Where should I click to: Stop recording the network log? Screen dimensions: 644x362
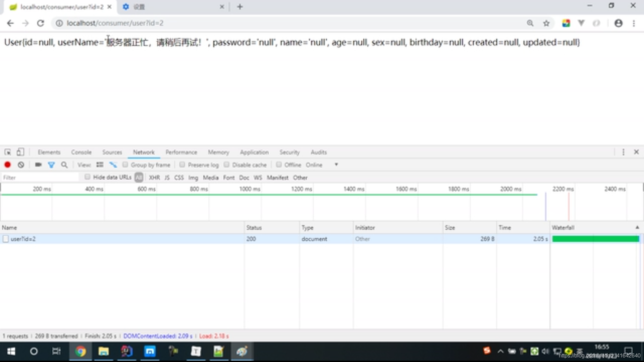[7, 165]
